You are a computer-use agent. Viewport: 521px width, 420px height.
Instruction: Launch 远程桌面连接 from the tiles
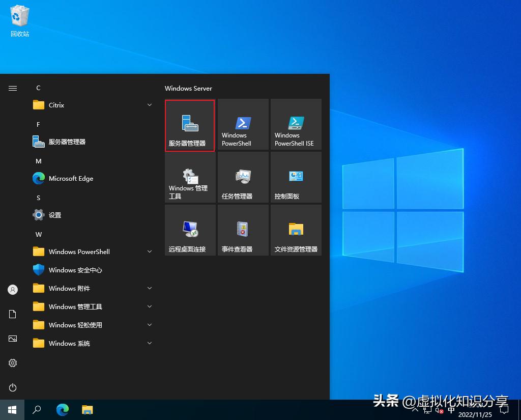[190, 230]
